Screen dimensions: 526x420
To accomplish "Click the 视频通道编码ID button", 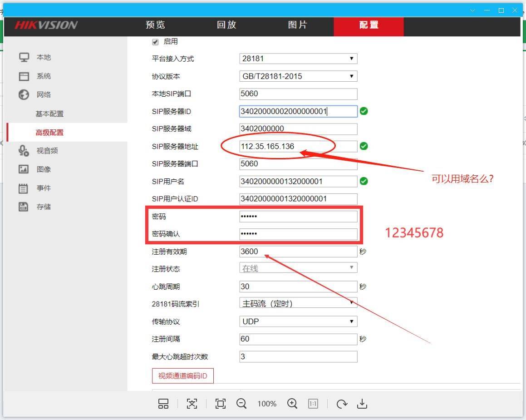I will (182, 376).
